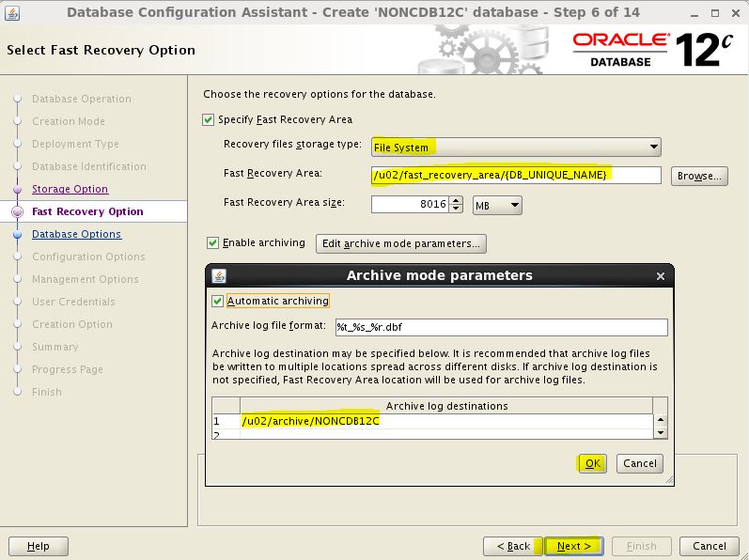Close the Archive mode parameters dialog
The image size is (749, 560).
click(660, 276)
